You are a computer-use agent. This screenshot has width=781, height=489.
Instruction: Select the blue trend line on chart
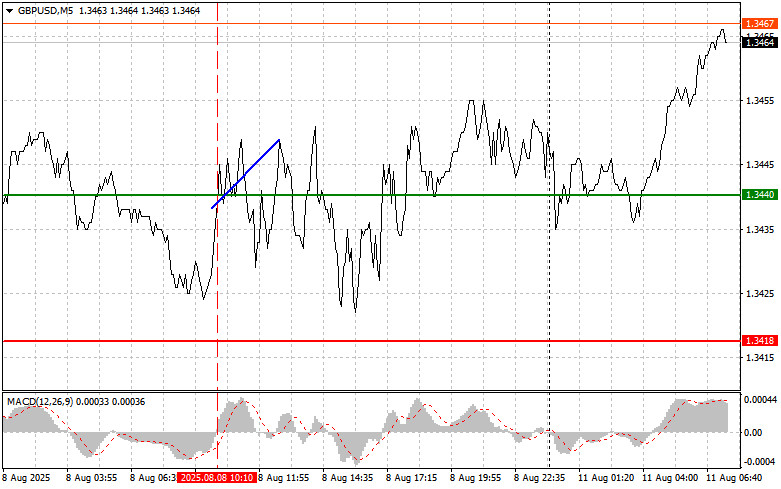click(246, 174)
